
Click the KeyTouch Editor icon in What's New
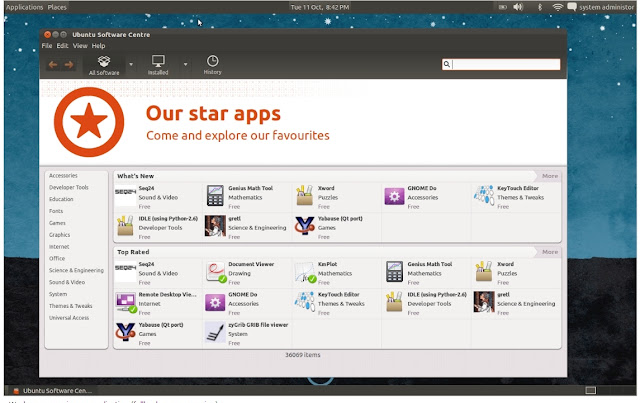click(484, 195)
